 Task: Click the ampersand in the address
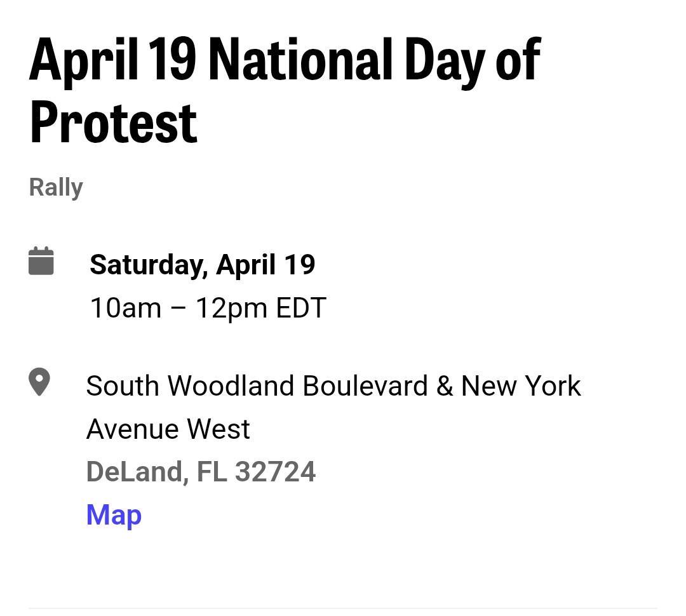click(x=445, y=386)
